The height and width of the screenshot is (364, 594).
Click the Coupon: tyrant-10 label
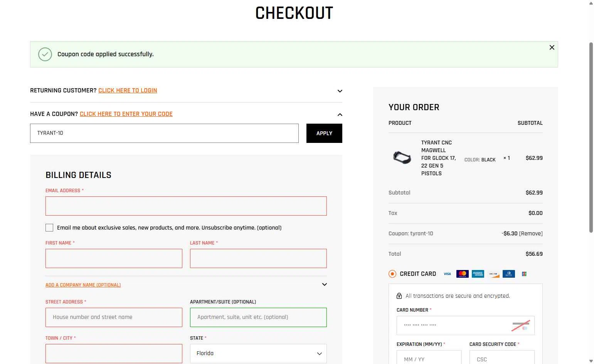coord(411,233)
